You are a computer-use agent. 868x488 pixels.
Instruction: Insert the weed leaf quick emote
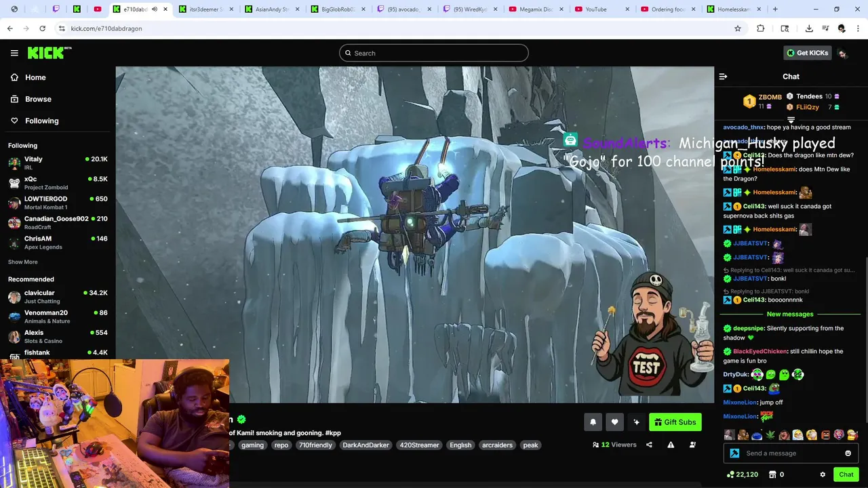click(770, 435)
